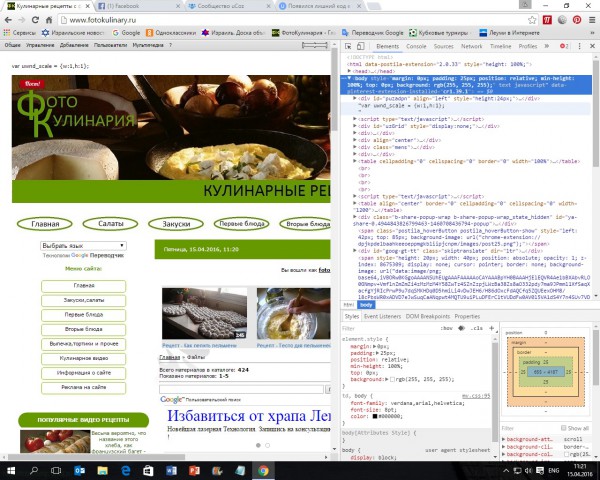This screenshot has width=600, height=480.
Task: Switch to the Console tab
Action: 416,46
